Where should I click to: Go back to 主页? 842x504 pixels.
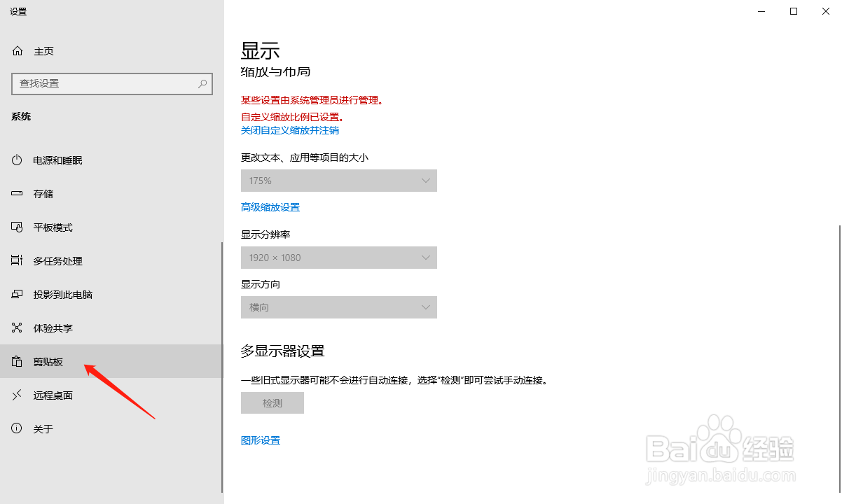click(42, 50)
